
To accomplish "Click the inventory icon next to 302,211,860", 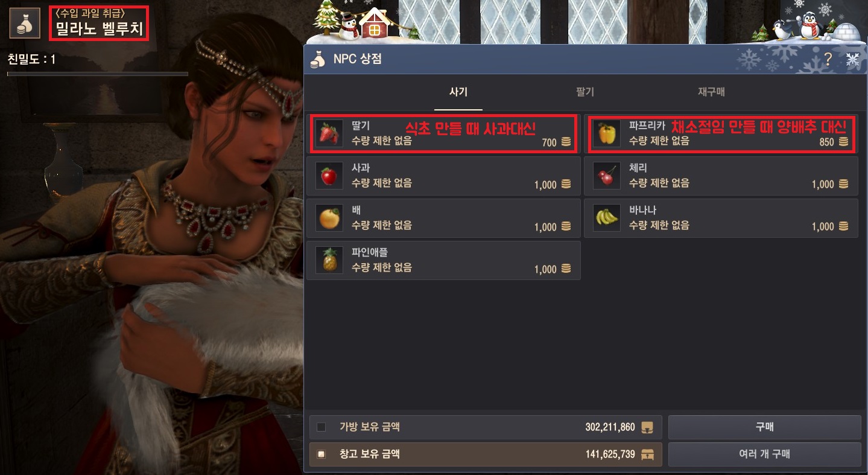I will click(x=648, y=427).
